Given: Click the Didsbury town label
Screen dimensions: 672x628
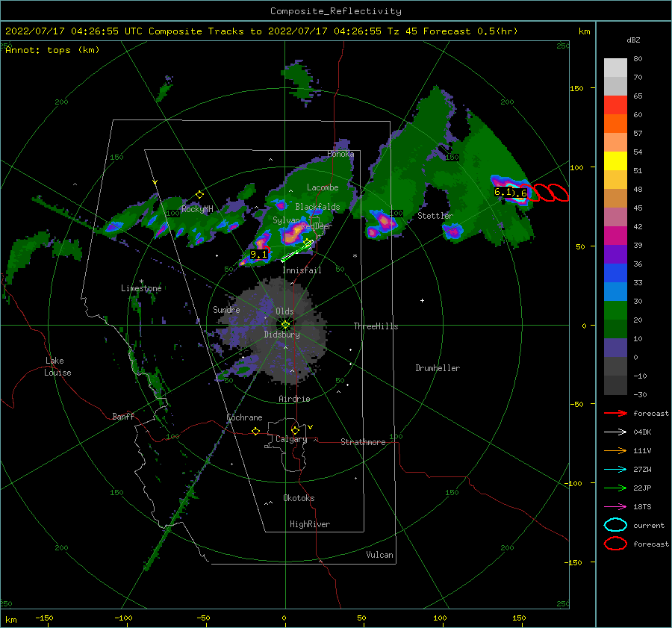Looking at the screenshot, I should [x=282, y=335].
